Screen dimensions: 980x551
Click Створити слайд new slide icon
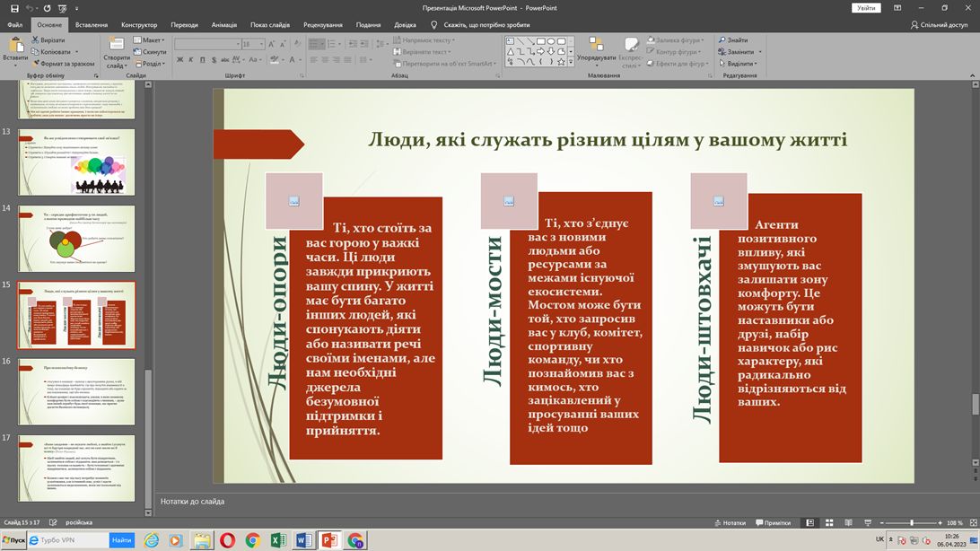118,46
